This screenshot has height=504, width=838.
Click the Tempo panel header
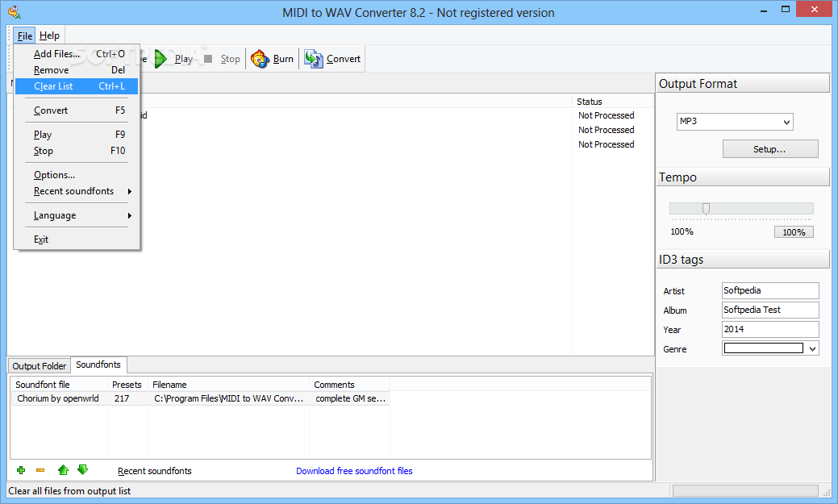[x=743, y=177]
